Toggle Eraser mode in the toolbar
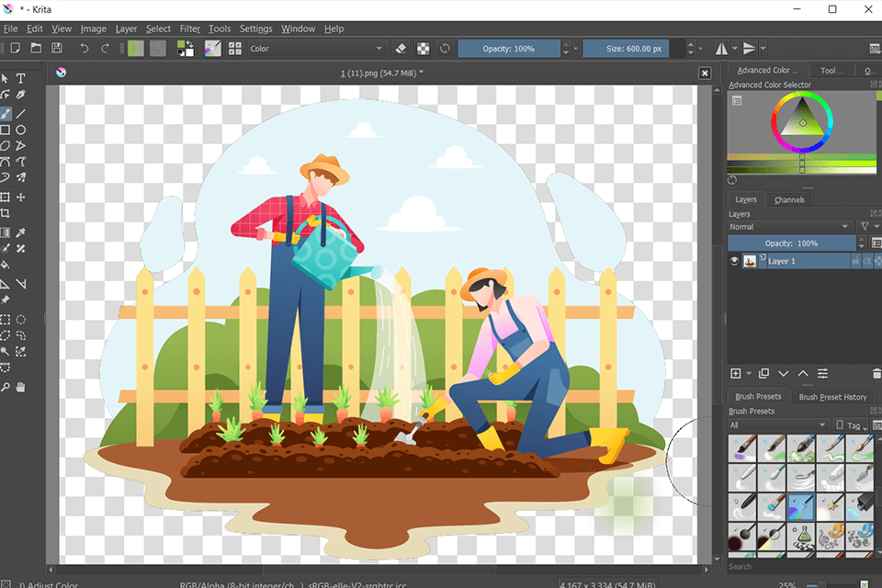This screenshot has width=882, height=588. (401, 49)
